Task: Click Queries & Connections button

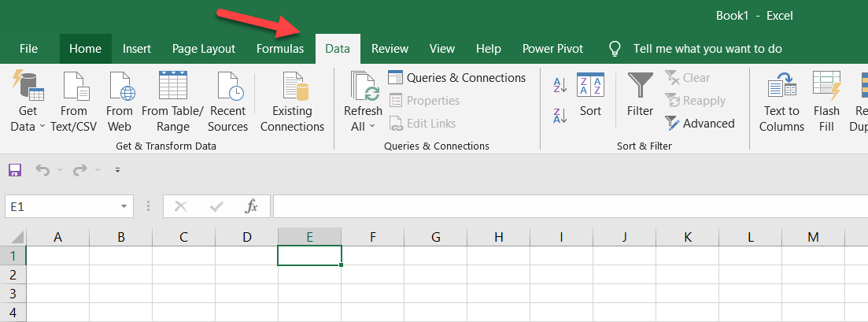Action: pyautogui.click(x=457, y=78)
